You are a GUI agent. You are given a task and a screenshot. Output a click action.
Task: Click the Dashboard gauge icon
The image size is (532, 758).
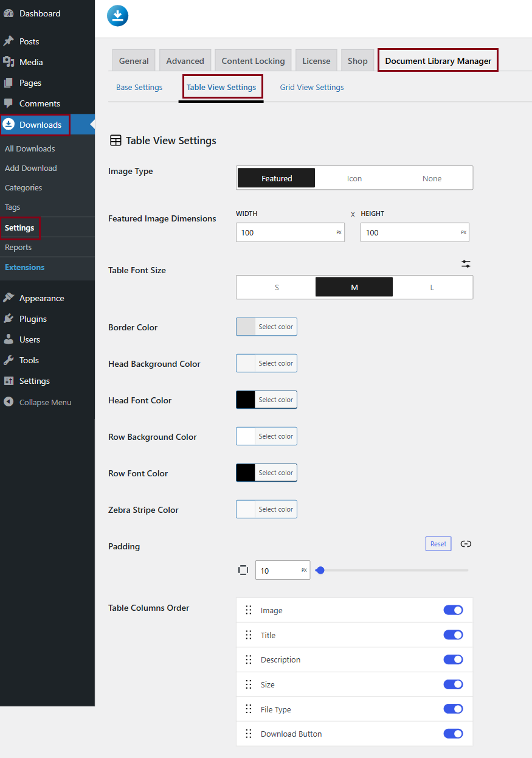[9, 13]
